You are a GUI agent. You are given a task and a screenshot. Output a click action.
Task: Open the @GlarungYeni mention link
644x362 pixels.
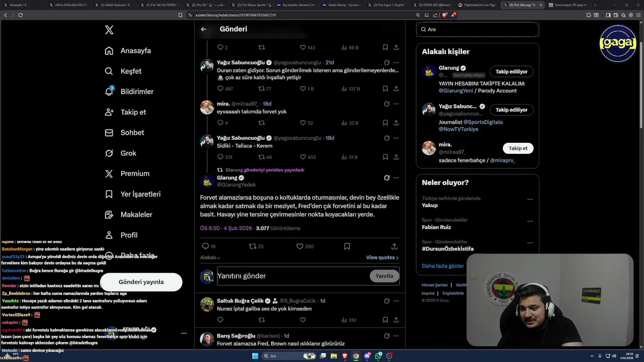point(456,91)
